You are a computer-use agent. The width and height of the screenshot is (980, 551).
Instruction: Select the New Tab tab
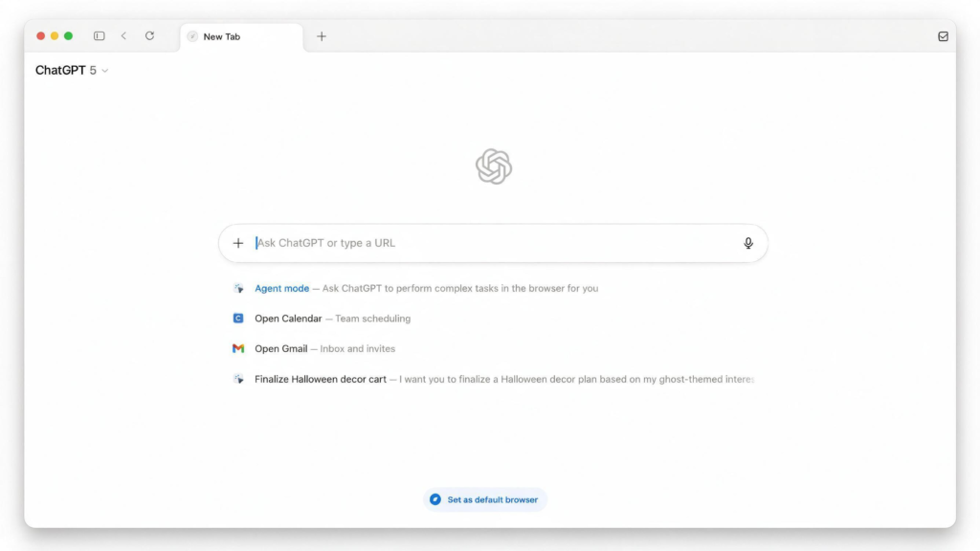click(x=241, y=37)
